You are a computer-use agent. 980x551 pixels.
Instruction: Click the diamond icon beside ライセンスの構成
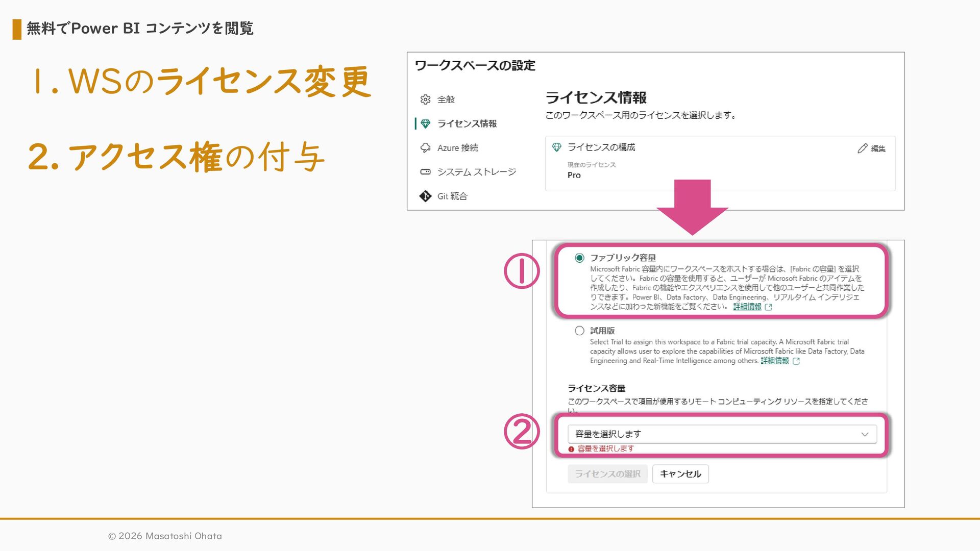pos(556,147)
